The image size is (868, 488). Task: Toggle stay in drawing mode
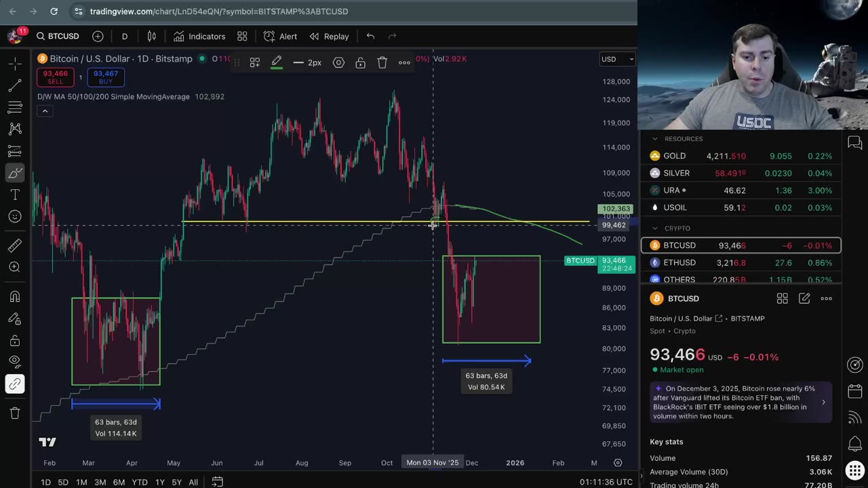14,319
